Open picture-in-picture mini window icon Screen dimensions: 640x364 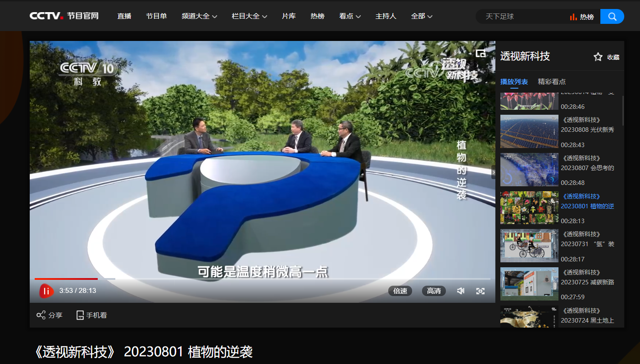point(481,54)
